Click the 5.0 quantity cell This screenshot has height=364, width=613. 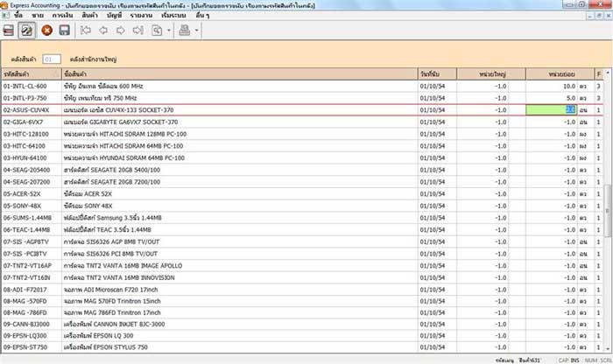[551, 98]
